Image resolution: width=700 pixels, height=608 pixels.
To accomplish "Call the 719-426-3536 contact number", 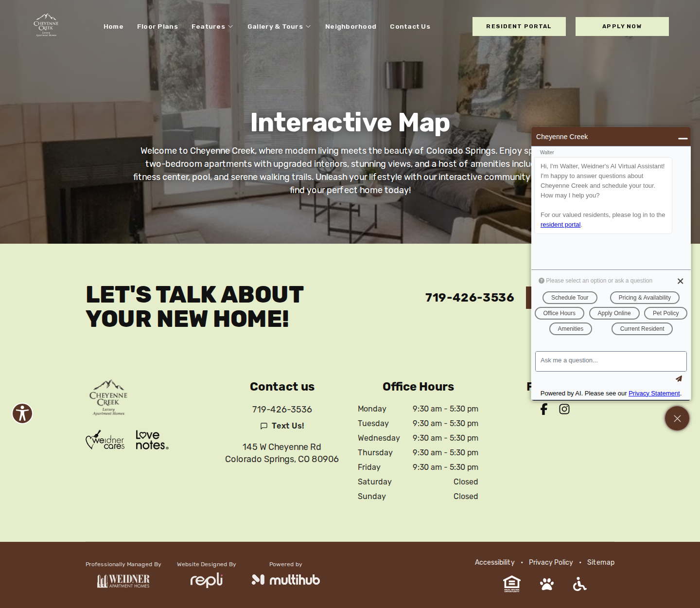I will [x=282, y=410].
